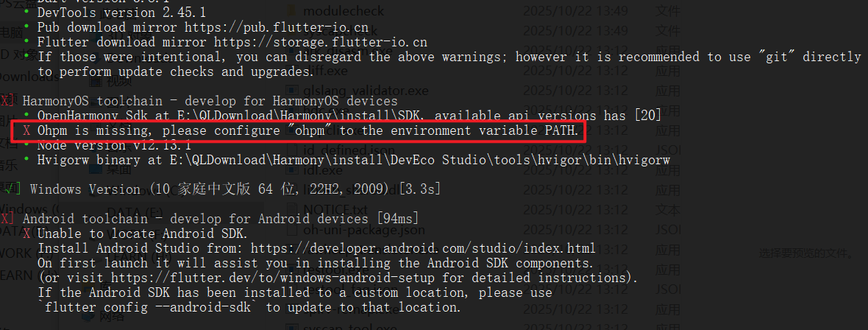This screenshot has width=868, height=330.
Task: Click 'On first launch it will assist' line
Action: coord(316,262)
